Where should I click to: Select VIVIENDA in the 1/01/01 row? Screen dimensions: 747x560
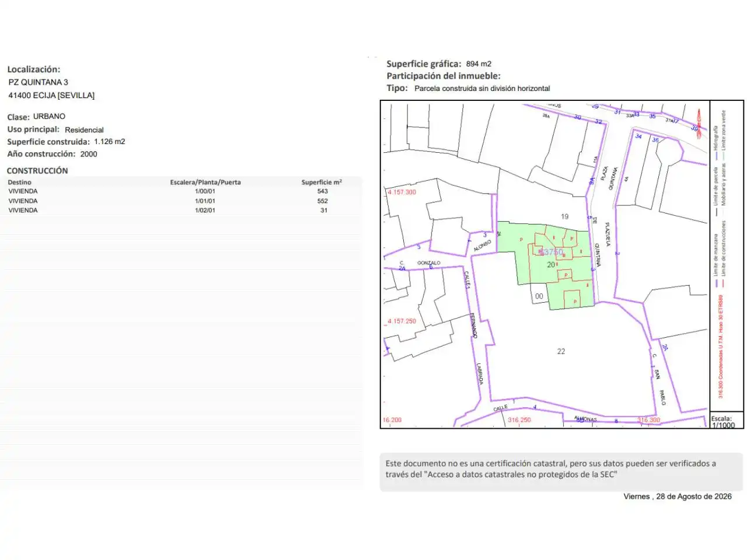[x=23, y=201]
